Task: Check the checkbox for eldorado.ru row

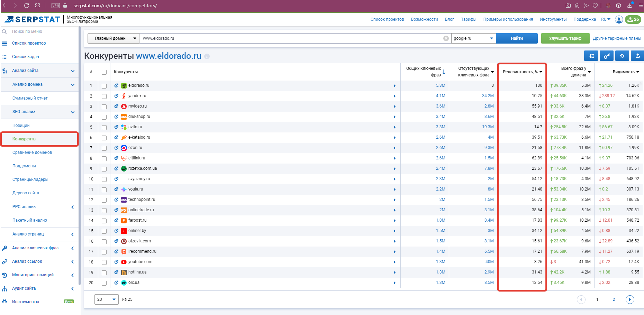Action: tap(104, 86)
